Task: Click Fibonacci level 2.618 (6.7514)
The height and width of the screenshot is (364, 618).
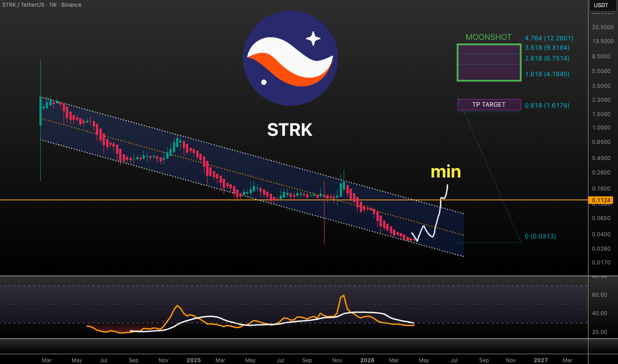Action: (x=548, y=58)
